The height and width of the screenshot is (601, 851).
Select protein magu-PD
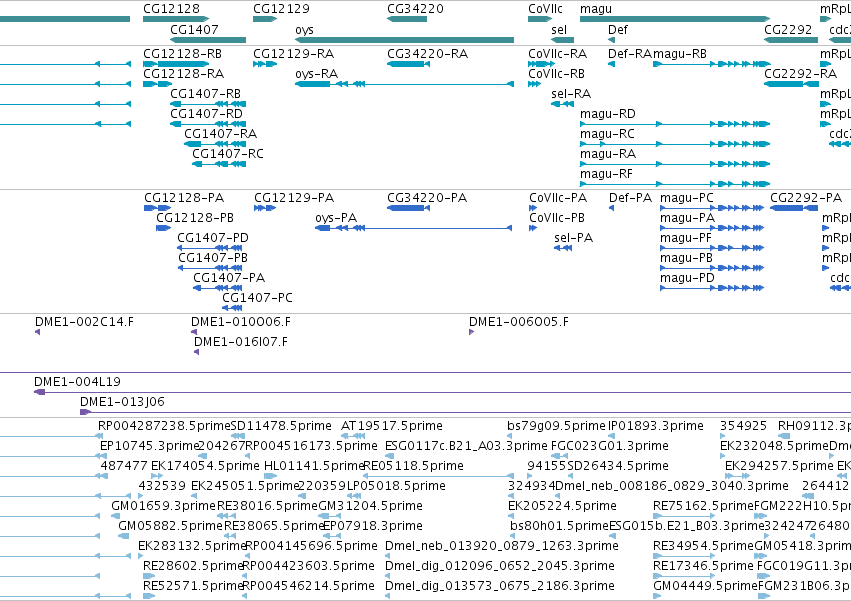tap(688, 279)
